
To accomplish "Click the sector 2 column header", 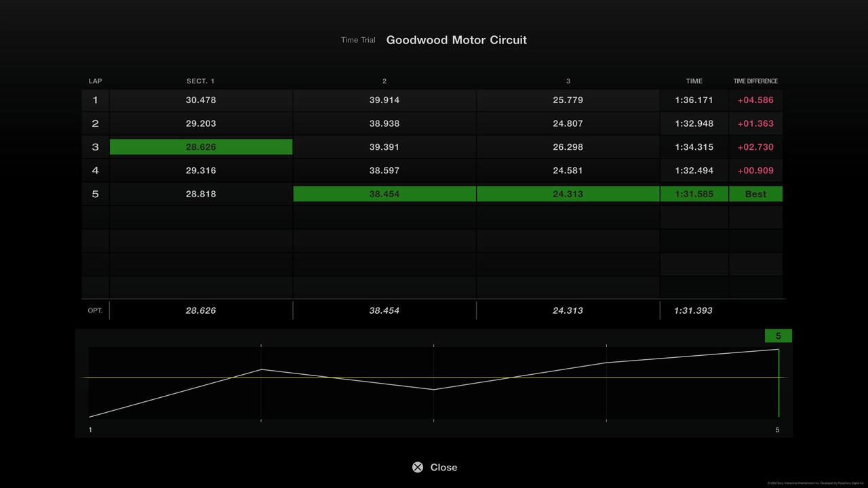I will (x=384, y=81).
